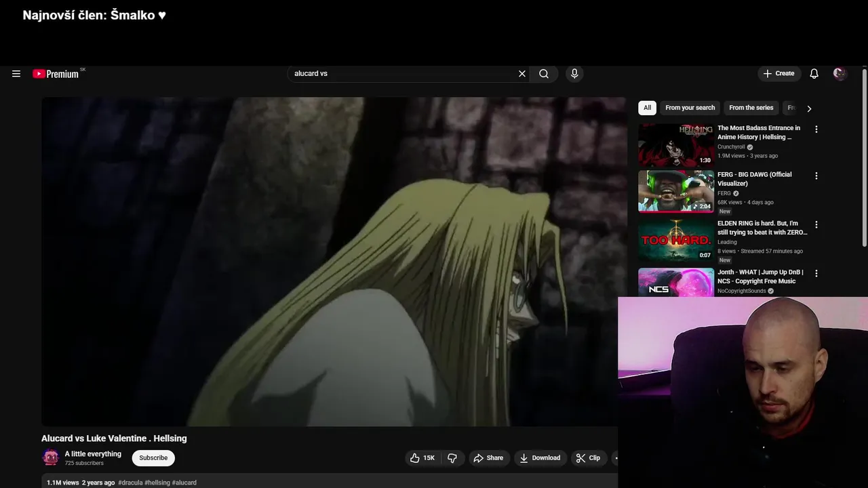Click the 'Alucard vs Luke Valentine . Hellsing' title

click(x=114, y=439)
